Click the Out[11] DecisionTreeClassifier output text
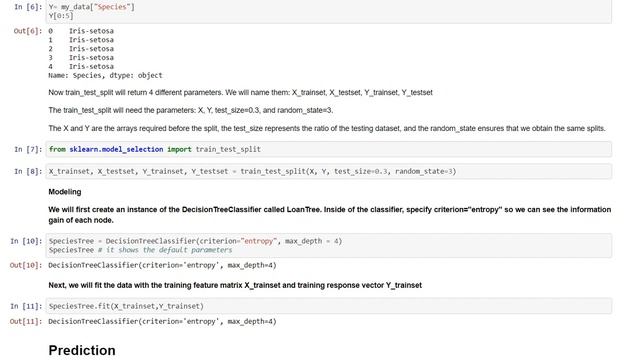This screenshot has width=640, height=360. [162, 322]
